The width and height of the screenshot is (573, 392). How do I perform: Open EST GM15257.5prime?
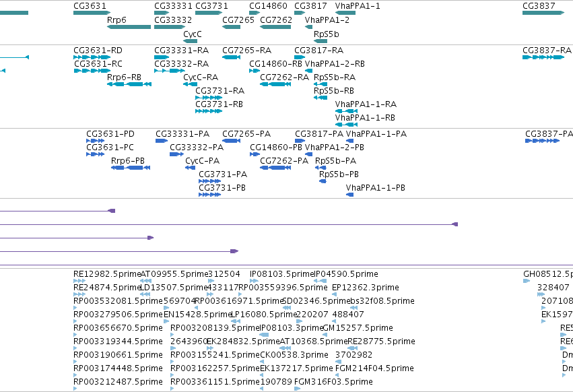(x=358, y=329)
